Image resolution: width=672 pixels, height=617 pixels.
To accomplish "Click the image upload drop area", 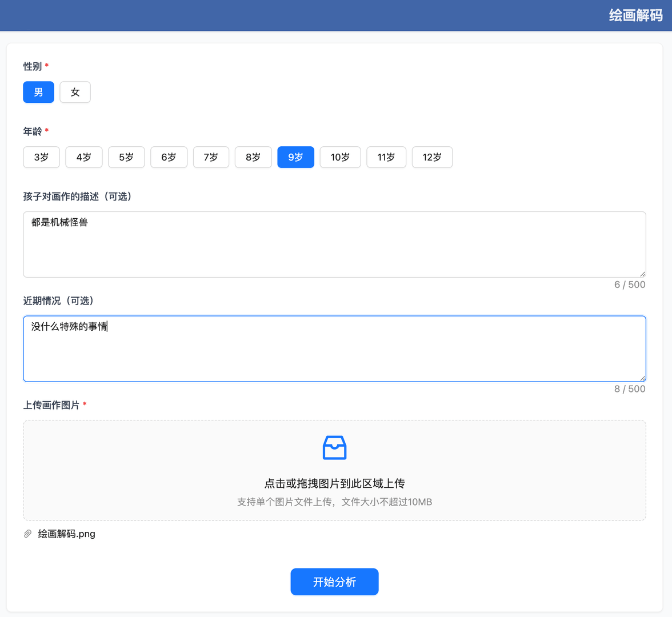I will [334, 470].
